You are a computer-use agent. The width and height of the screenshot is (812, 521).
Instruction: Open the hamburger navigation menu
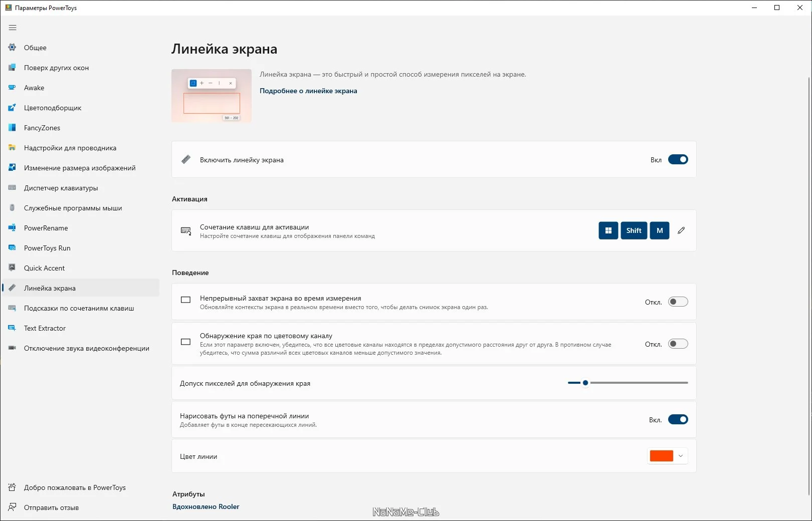click(x=13, y=28)
